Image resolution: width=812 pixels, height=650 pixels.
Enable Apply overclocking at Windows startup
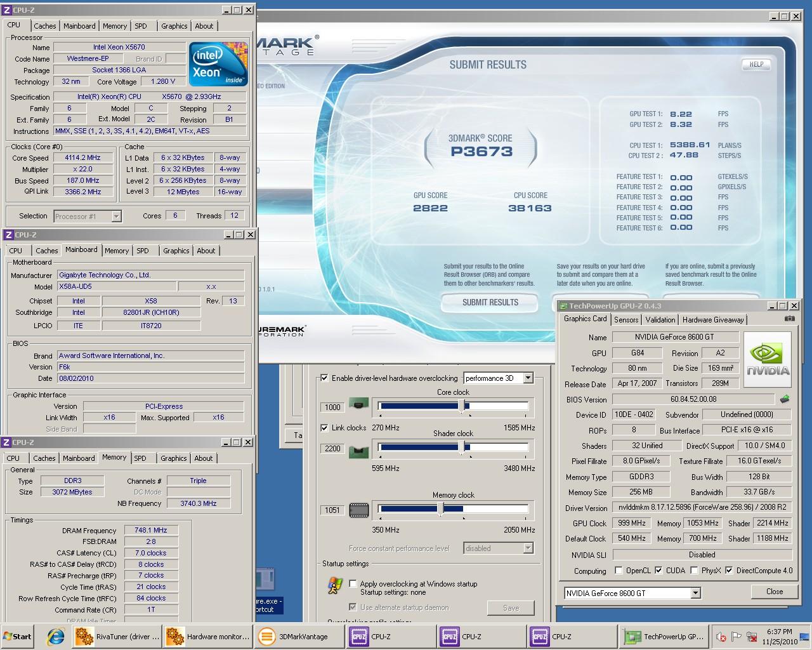point(353,583)
